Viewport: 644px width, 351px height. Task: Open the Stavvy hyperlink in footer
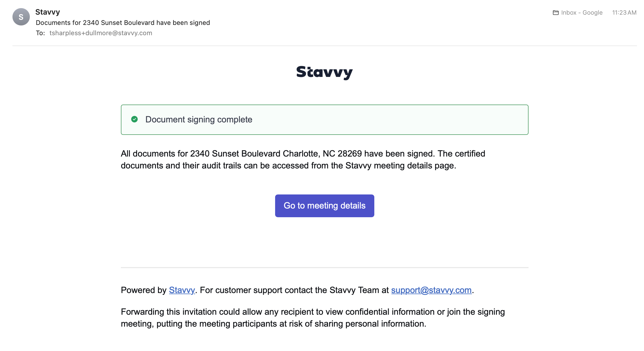(x=182, y=290)
